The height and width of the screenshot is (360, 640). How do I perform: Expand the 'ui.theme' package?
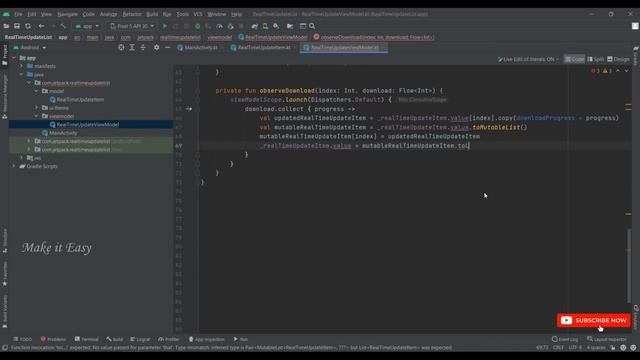click(x=37, y=108)
